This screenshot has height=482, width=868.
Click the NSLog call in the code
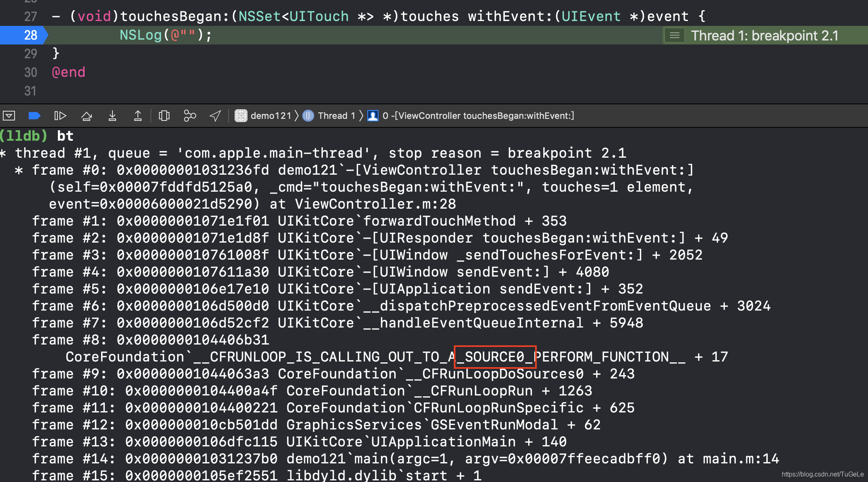click(x=165, y=35)
